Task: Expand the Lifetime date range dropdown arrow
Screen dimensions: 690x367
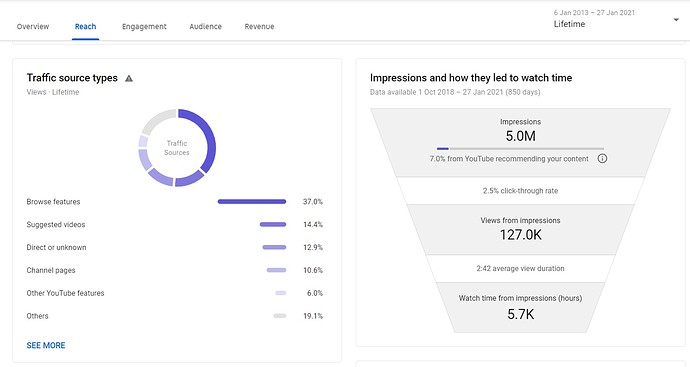Action: 676,19
